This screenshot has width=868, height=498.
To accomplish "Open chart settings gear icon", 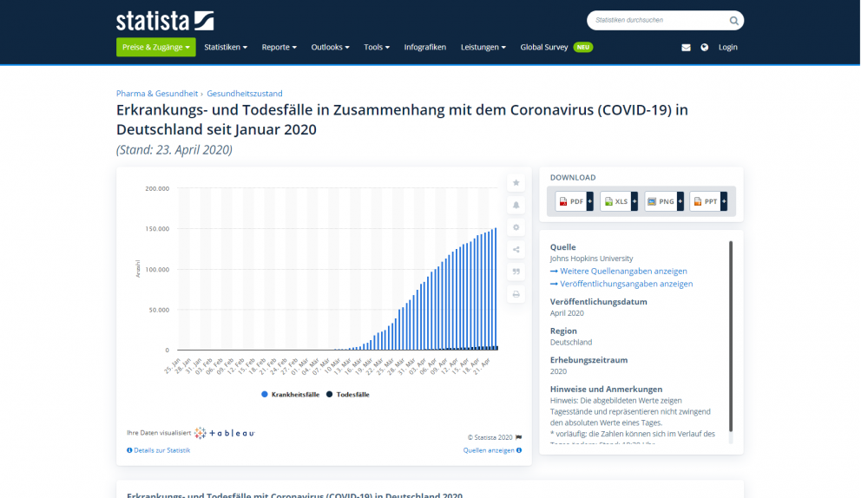I will (516, 227).
